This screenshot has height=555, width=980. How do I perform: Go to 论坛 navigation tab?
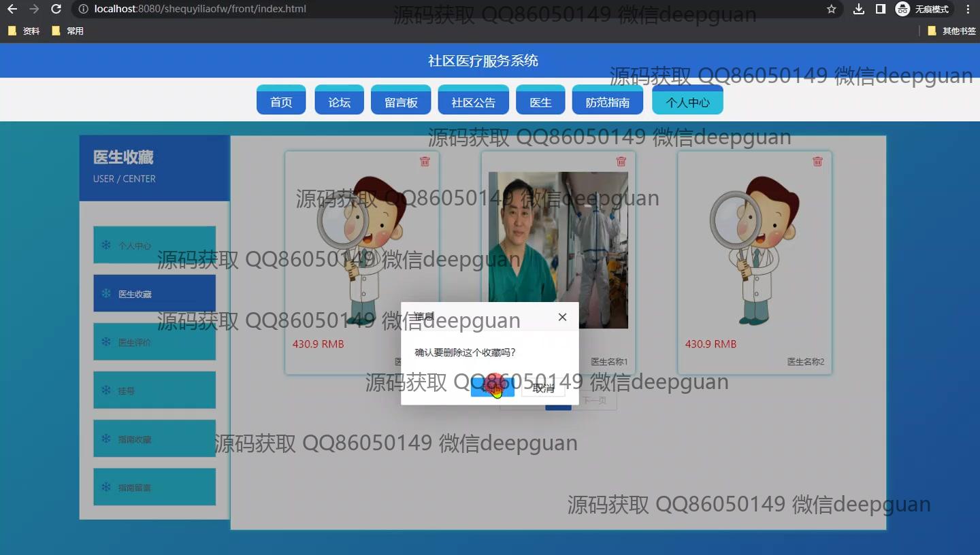339,102
